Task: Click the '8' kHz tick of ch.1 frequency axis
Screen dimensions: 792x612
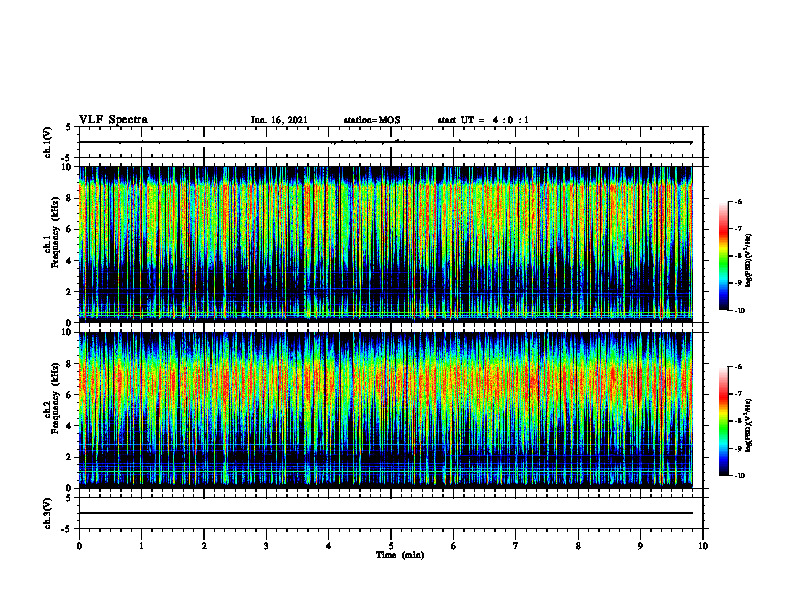Action: tap(70, 198)
